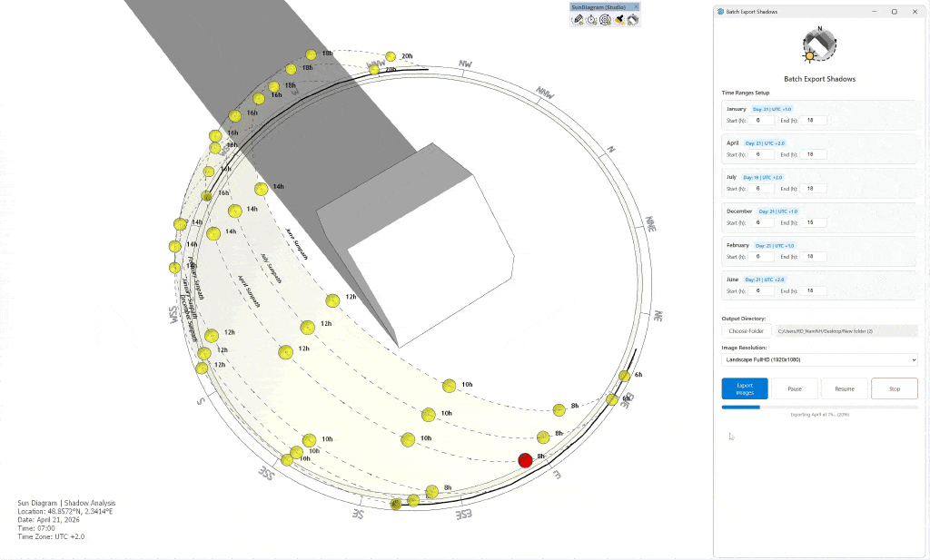
Task: Select the December End (h) value 15
Action: (x=812, y=222)
